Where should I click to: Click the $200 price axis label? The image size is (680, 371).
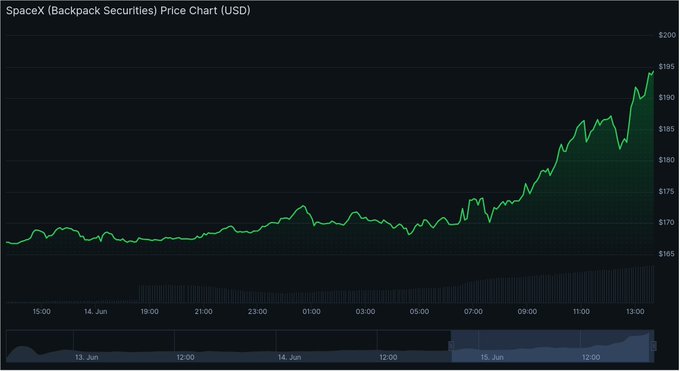(x=667, y=35)
